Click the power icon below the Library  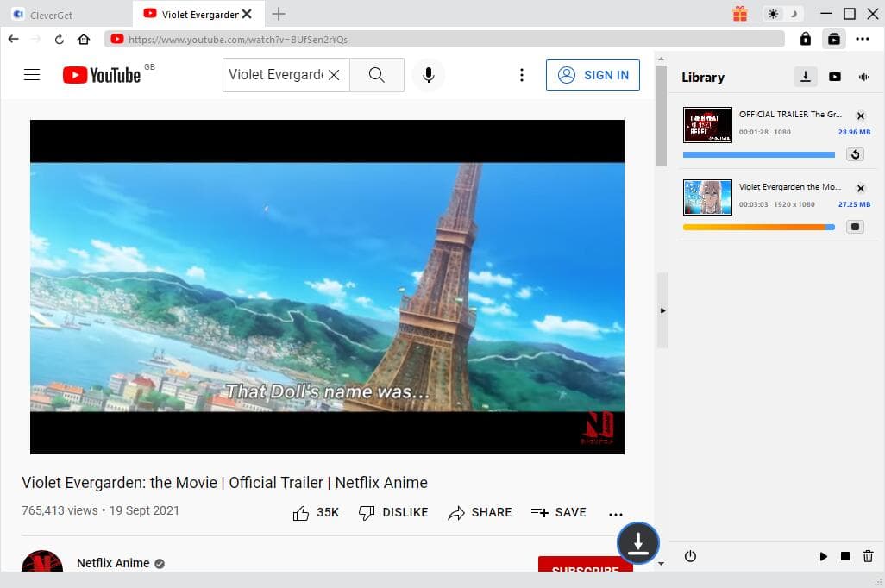690,556
